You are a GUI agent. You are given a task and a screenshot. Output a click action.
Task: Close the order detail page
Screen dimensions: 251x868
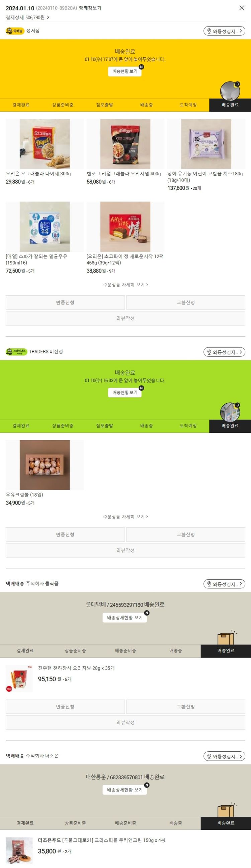tap(242, 8)
